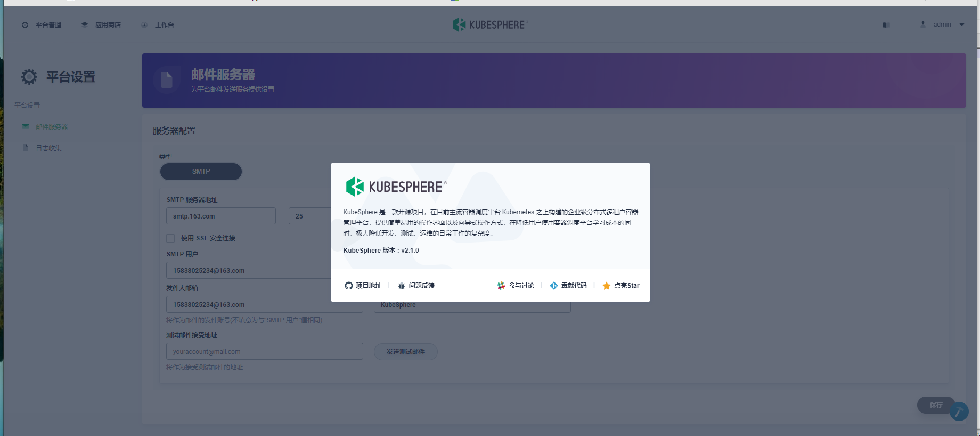Open the 项目地址 GitHub link
This screenshot has height=436, width=980.
[x=369, y=286]
